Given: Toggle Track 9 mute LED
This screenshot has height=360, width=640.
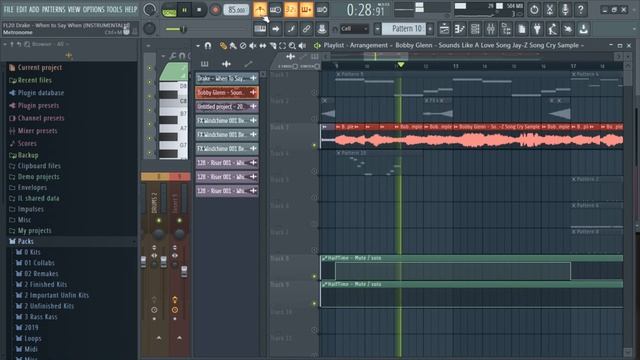Looking at the screenshot, I should (314, 303).
